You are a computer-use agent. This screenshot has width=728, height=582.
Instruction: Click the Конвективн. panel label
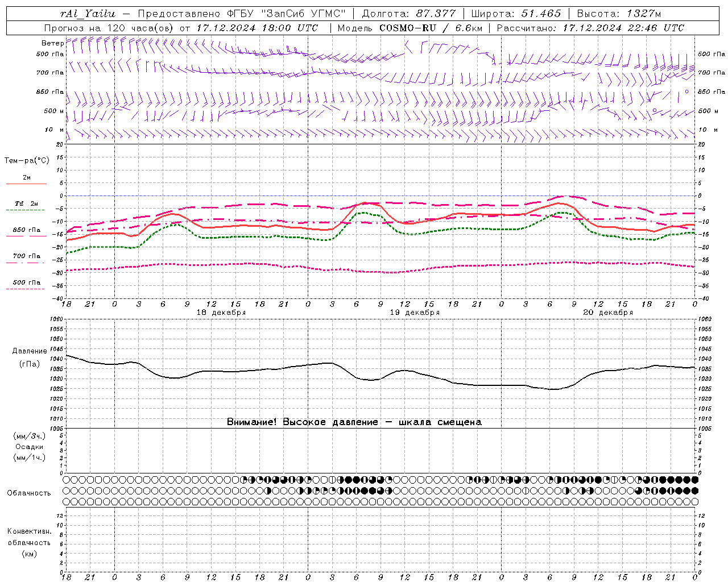(29, 531)
